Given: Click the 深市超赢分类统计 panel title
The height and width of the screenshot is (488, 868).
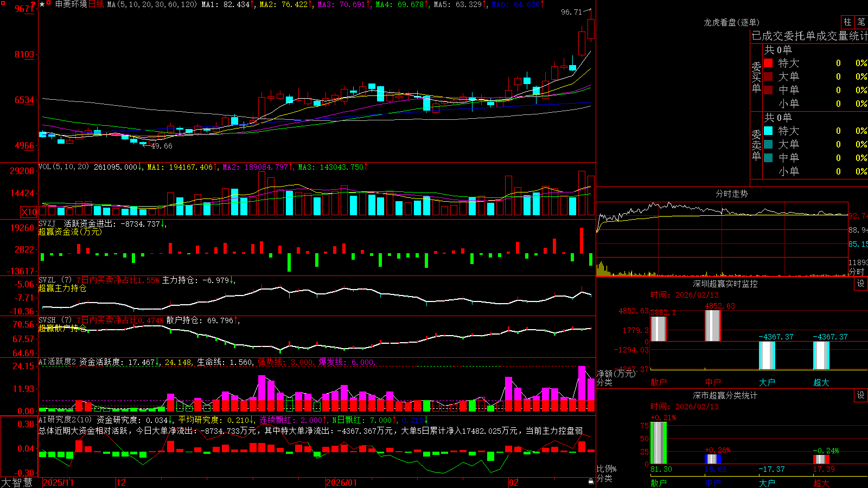Looking at the screenshot, I should click(x=725, y=395).
